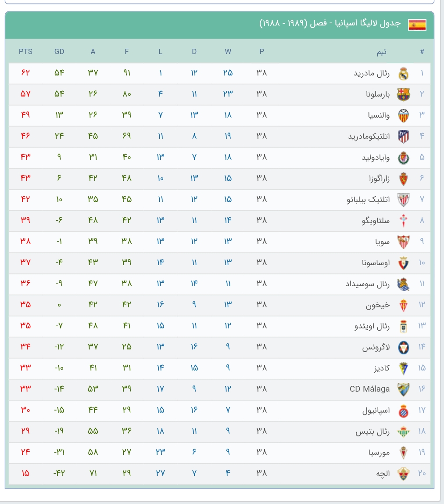Open the CD Málaga team link
This screenshot has width=444, height=504.
369,389
